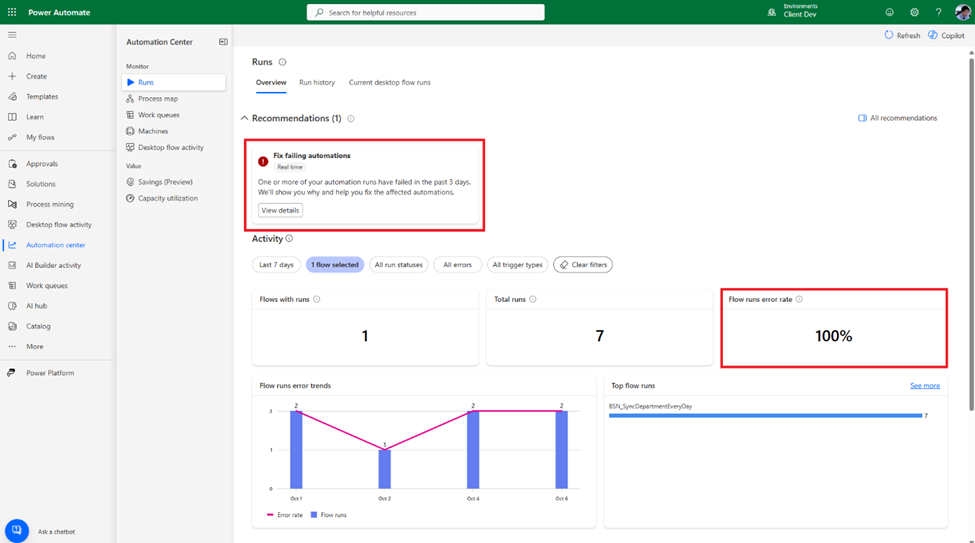Click the Clear filters button
The height and width of the screenshot is (543, 975).
coord(583,265)
